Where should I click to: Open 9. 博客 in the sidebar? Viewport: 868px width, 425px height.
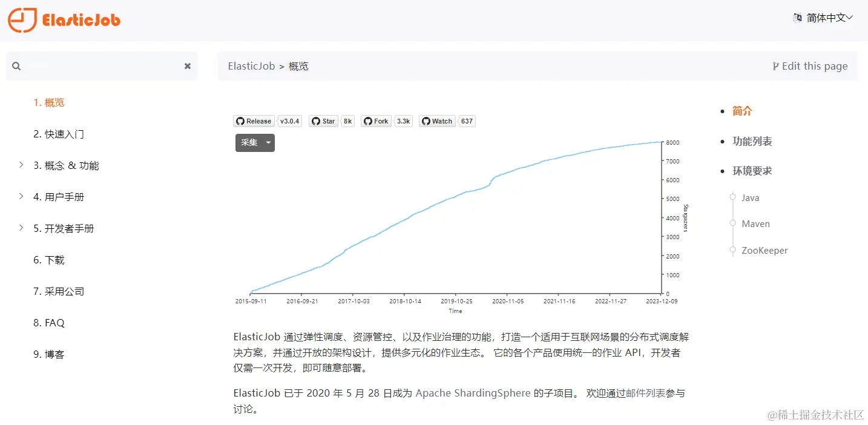(49, 354)
